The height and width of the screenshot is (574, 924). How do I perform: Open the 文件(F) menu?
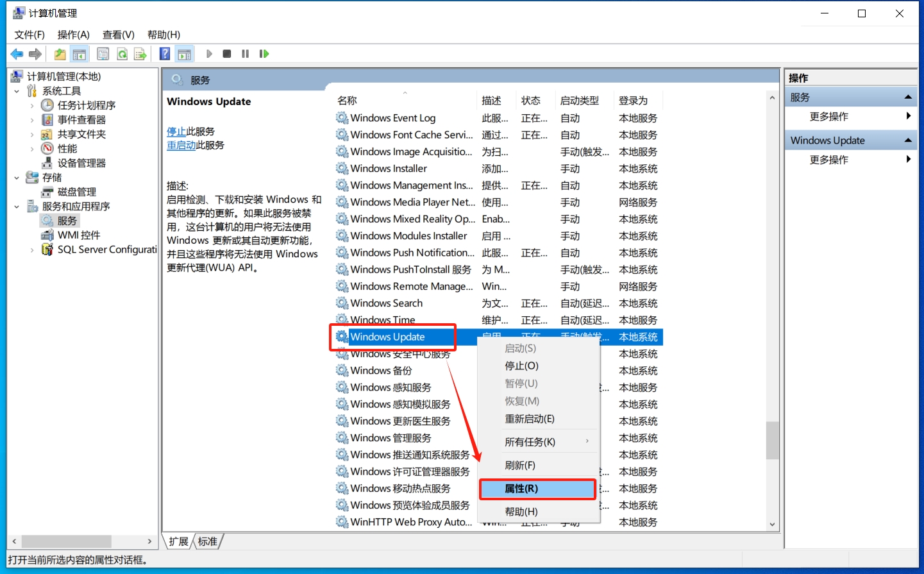pyautogui.click(x=29, y=35)
